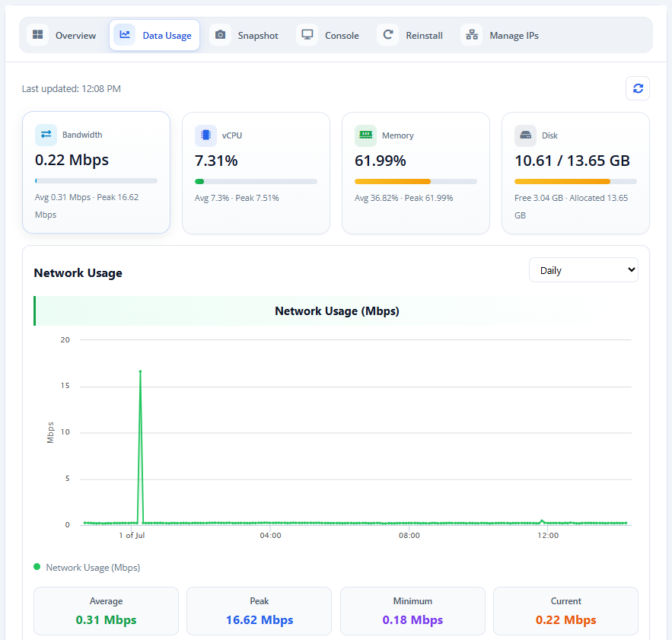The image size is (672, 640).
Task: Select the Disk stat card
Action: [575, 174]
